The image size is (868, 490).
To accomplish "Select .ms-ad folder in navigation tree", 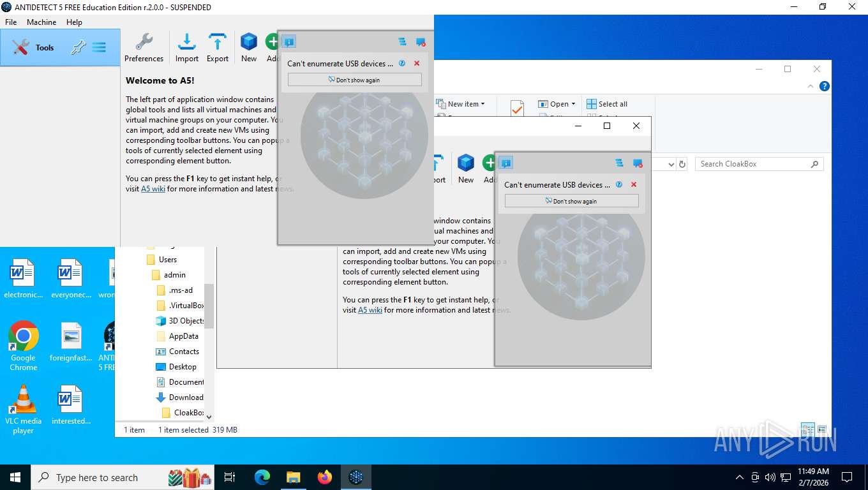I will tap(174, 290).
